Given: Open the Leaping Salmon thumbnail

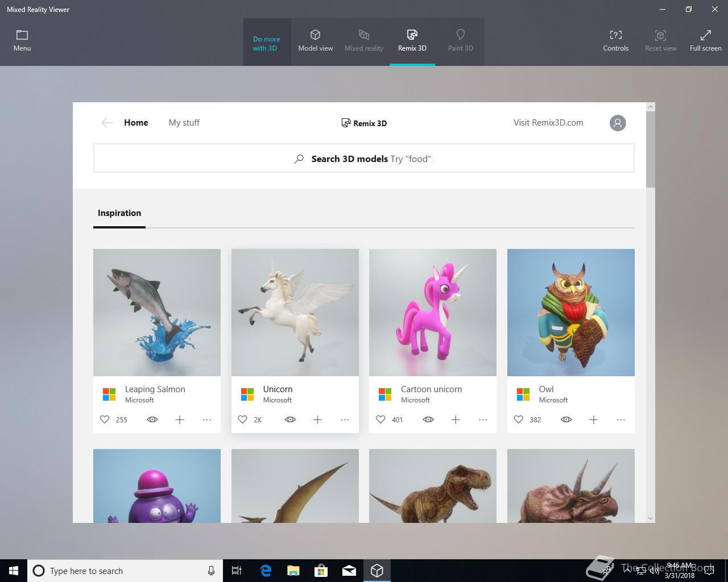Looking at the screenshot, I should pyautogui.click(x=157, y=313).
